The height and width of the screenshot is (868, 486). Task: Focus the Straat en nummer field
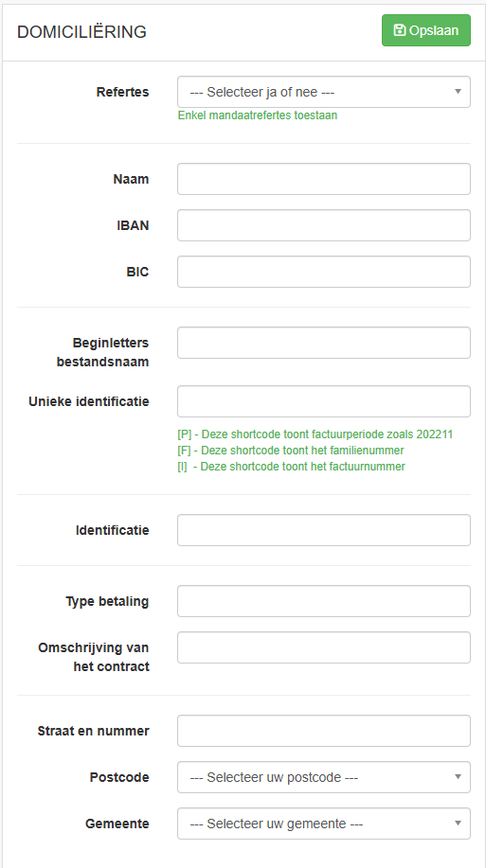(324, 731)
